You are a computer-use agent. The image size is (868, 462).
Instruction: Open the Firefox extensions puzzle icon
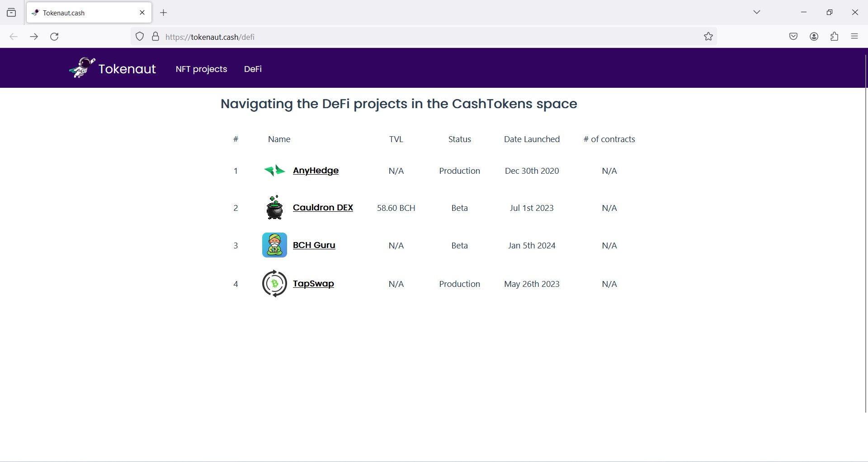click(x=835, y=37)
